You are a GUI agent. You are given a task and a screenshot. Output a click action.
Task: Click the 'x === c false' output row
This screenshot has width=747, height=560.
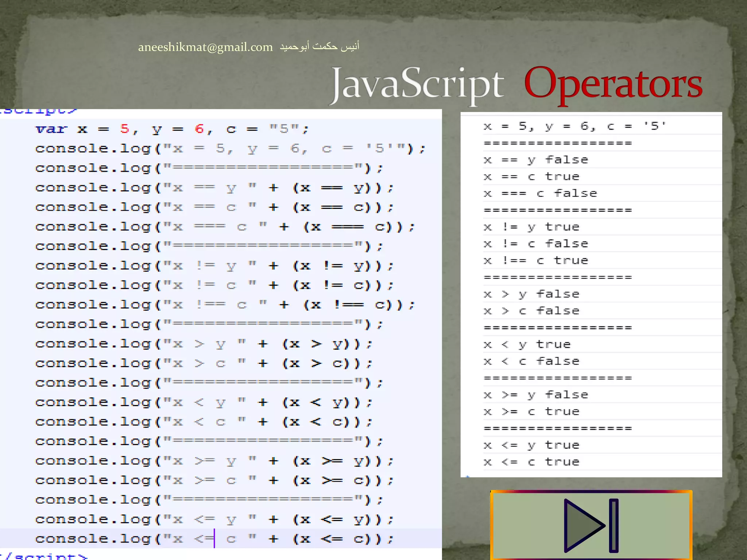tap(540, 193)
